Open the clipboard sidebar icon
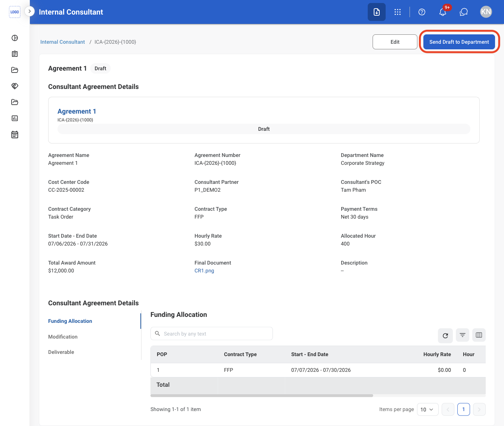This screenshot has height=426, width=504. pos(15,54)
